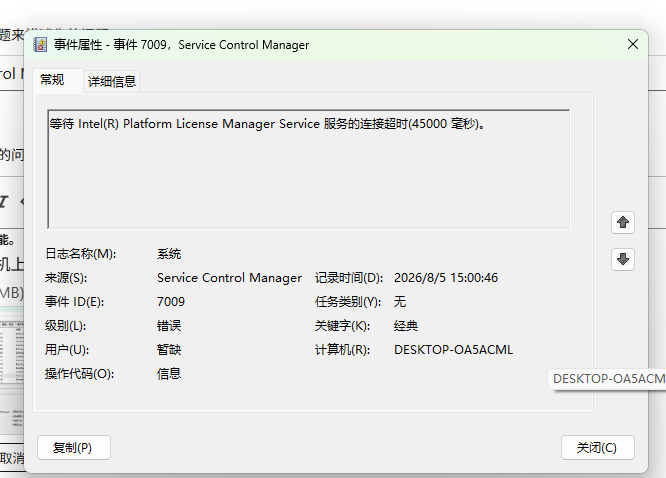Click computer name DESKTOP-OA5ACML in the dialog

pyautogui.click(x=453, y=350)
